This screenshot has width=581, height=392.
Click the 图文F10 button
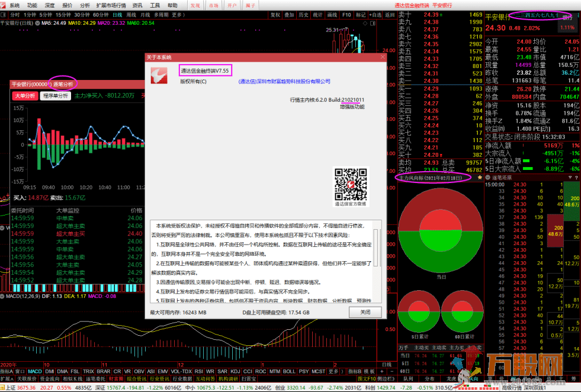point(367,378)
